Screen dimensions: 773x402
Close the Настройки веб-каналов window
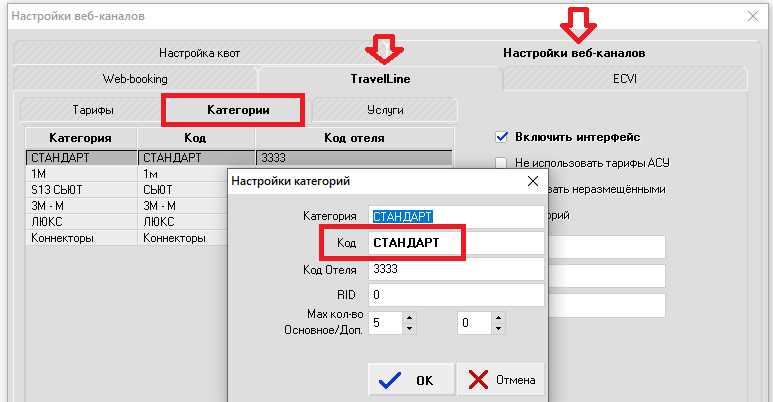[752, 16]
